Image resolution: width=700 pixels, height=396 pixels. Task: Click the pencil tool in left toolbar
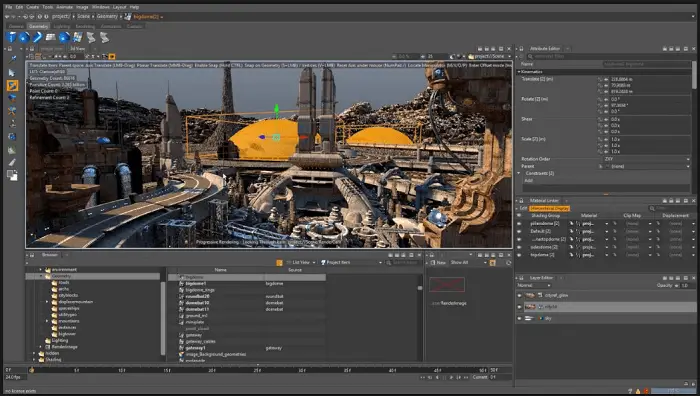coord(12,163)
